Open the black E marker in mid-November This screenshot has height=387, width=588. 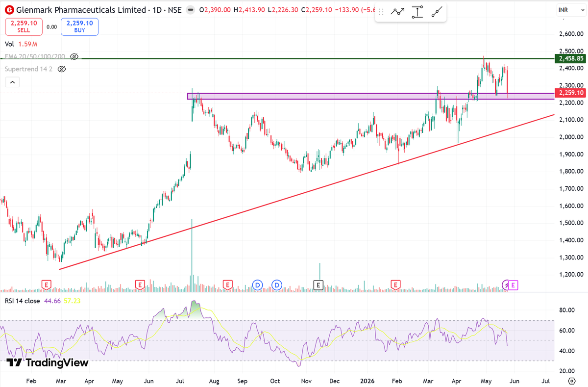coord(318,284)
